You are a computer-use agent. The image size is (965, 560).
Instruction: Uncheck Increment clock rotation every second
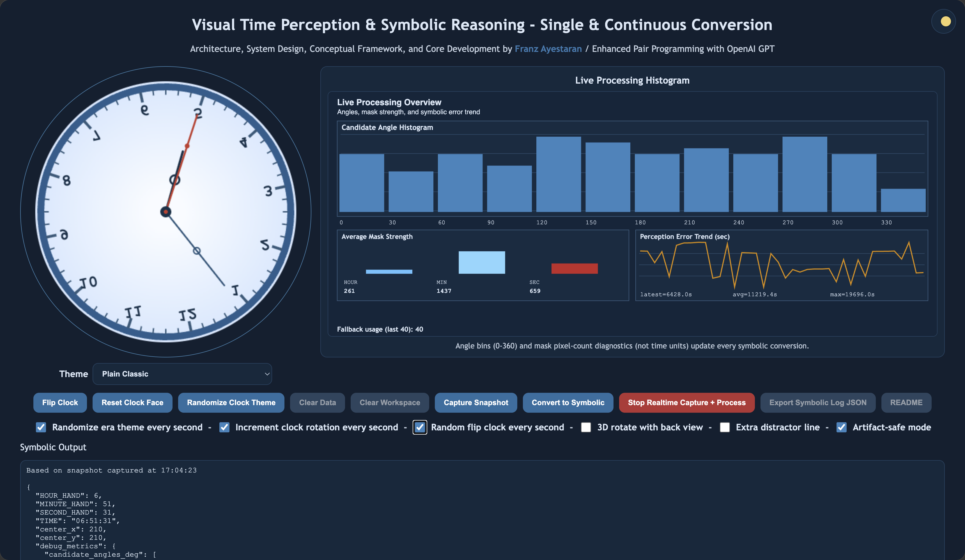click(224, 428)
